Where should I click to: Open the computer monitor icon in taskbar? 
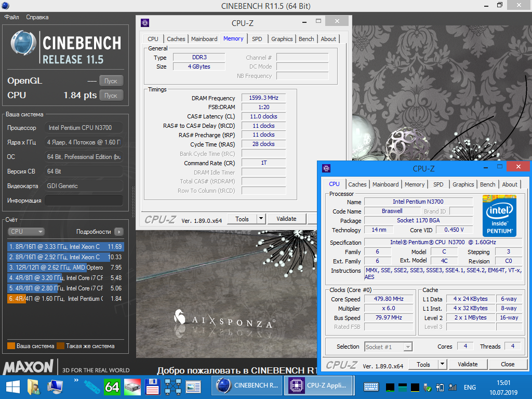pyautogui.click(x=55, y=387)
